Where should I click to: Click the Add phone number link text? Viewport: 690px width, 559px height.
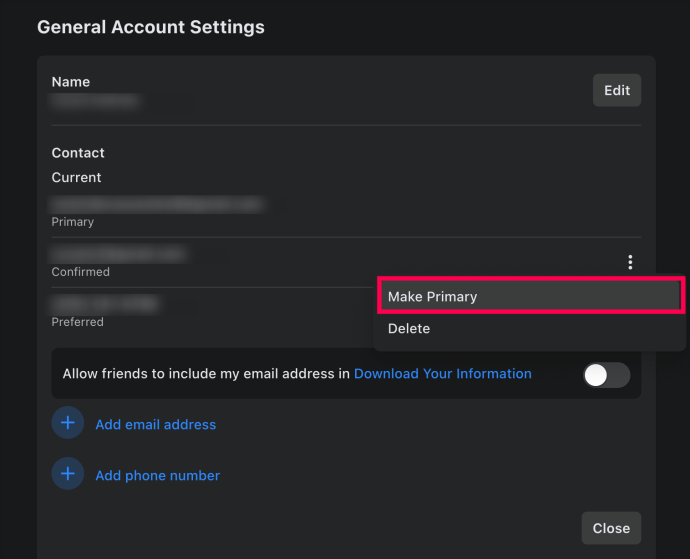click(157, 475)
